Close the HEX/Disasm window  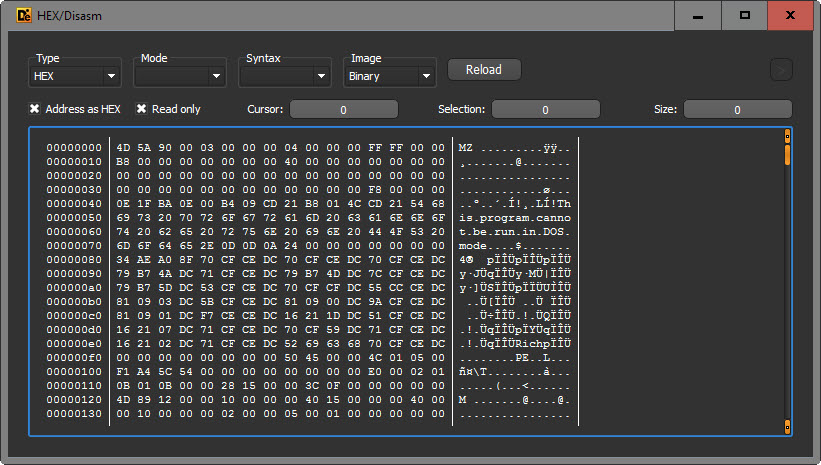(x=791, y=16)
